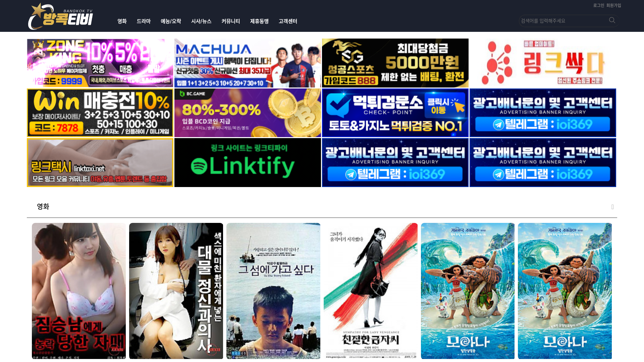This screenshot has height=362, width=644.
Task: Open the 커뮤니티 menu item
Action: tap(231, 21)
